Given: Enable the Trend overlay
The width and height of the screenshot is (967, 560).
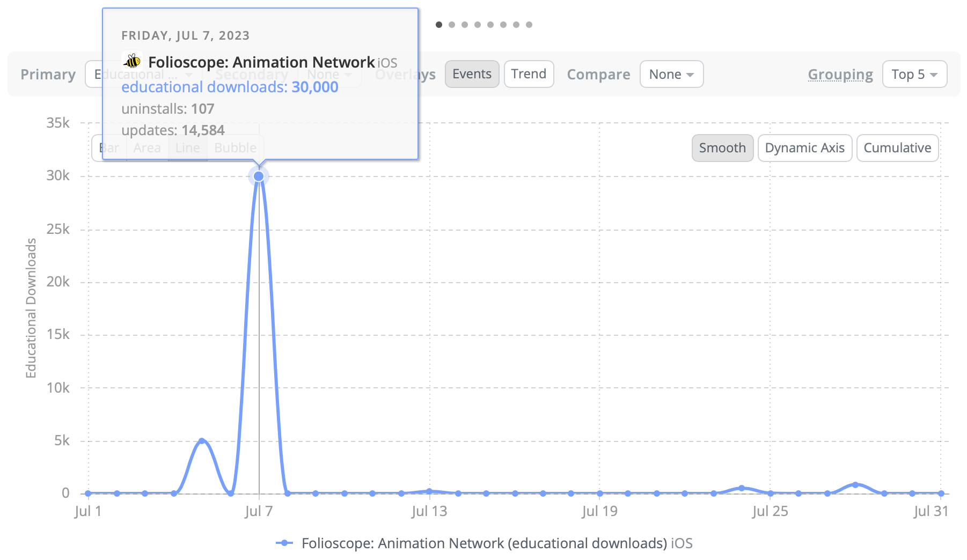Looking at the screenshot, I should click(x=529, y=74).
